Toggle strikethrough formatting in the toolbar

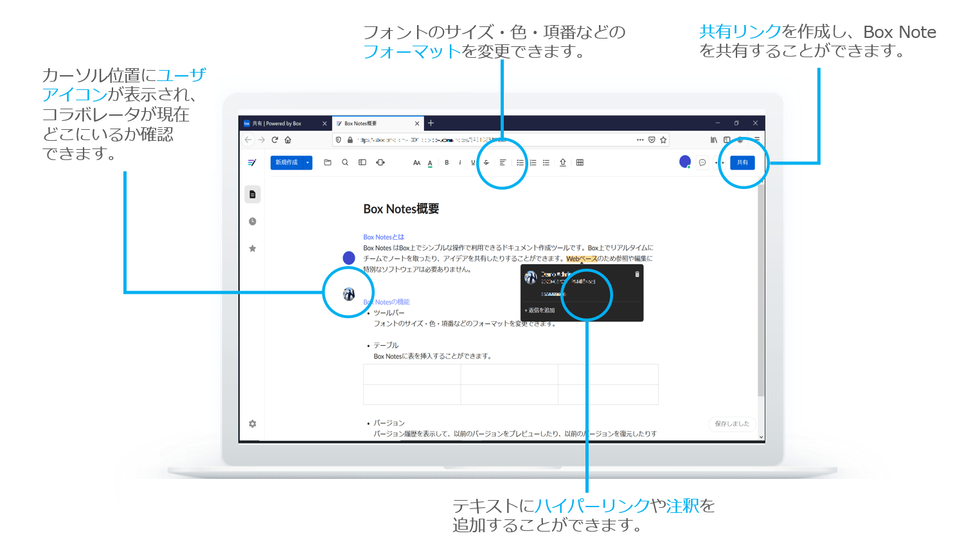tap(486, 162)
